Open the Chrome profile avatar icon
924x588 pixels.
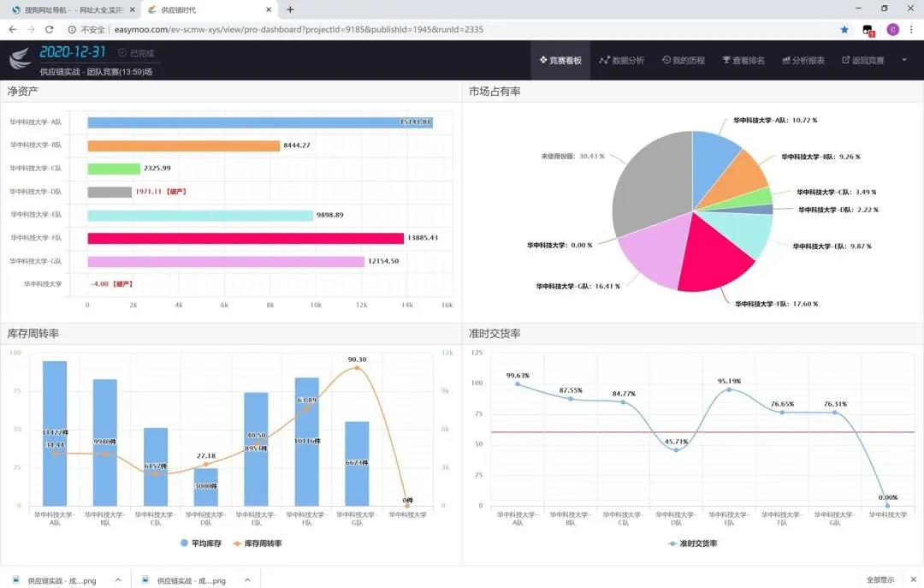(x=892, y=29)
